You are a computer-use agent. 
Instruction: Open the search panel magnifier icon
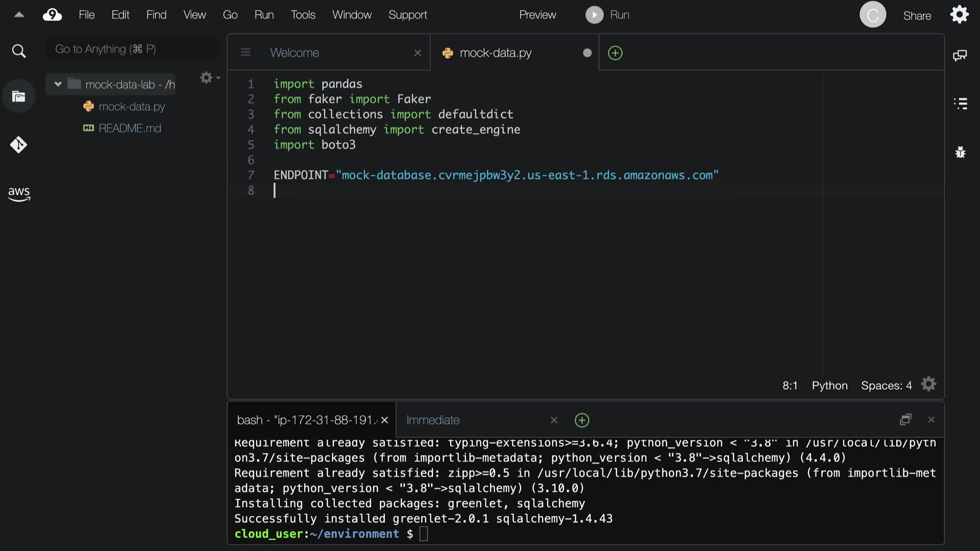(x=18, y=51)
